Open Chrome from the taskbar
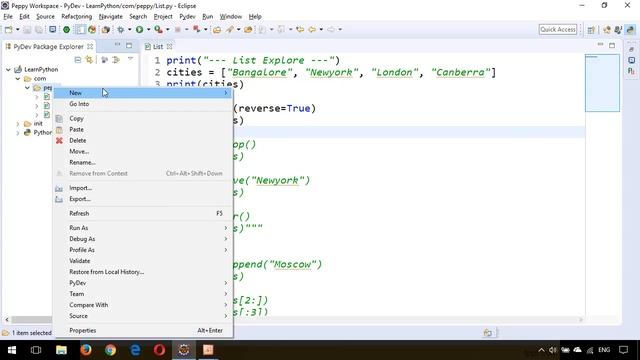 [110, 350]
